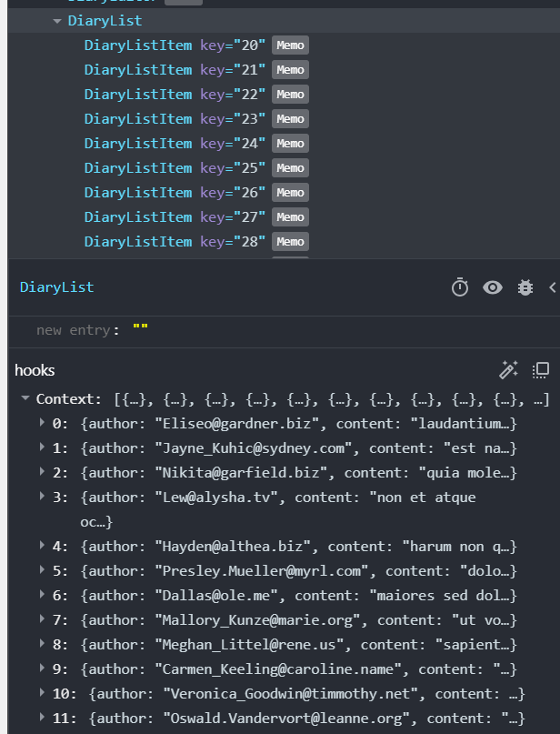Click the "Veronica_Goodwin@timmothy.net" author value
This screenshot has width=560, height=734.
[x=290, y=694]
